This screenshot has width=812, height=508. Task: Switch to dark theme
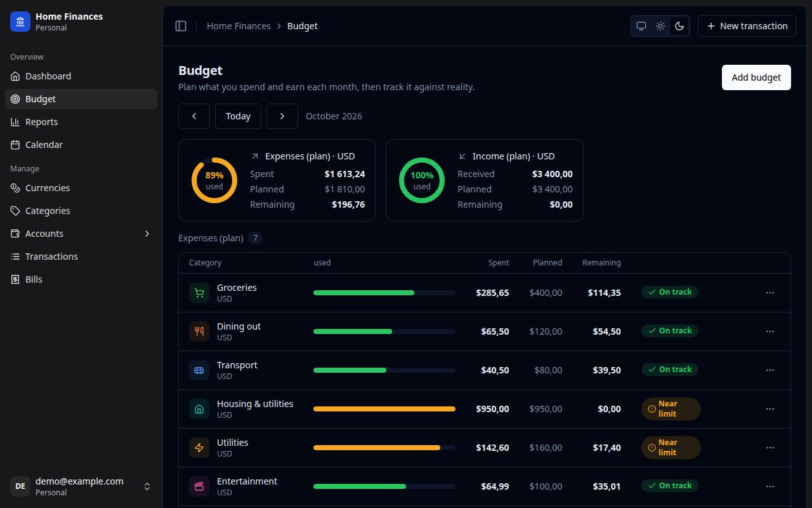[x=679, y=26]
